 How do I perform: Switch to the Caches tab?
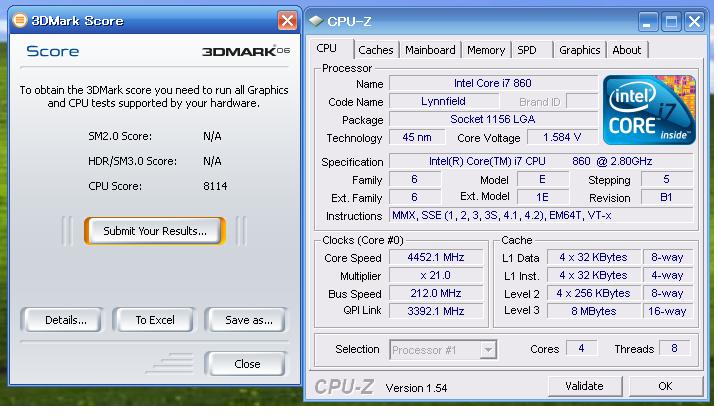pos(376,50)
